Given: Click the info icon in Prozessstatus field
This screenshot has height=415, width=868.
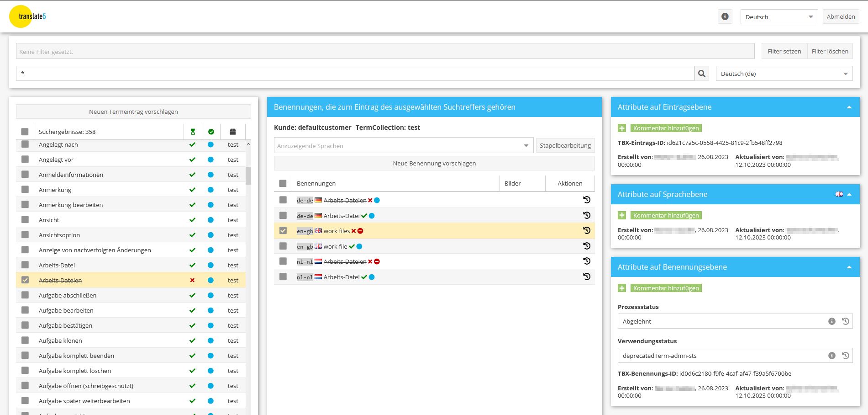Looking at the screenshot, I should (831, 321).
